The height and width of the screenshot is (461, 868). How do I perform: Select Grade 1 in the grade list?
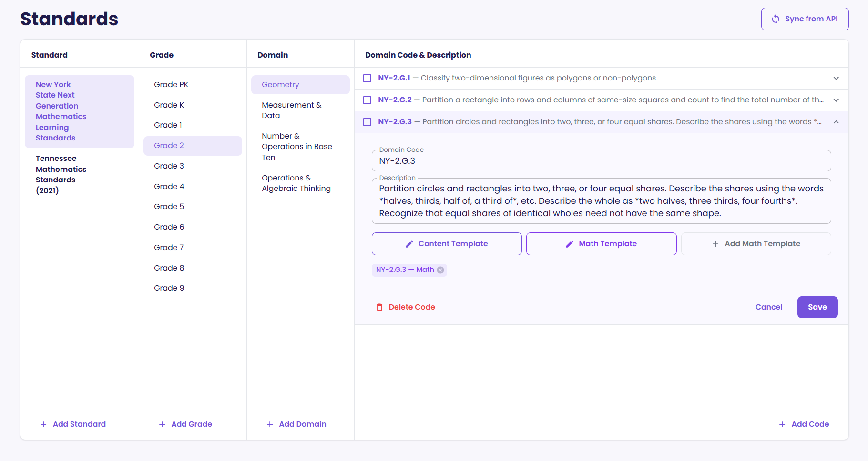pyautogui.click(x=193, y=125)
